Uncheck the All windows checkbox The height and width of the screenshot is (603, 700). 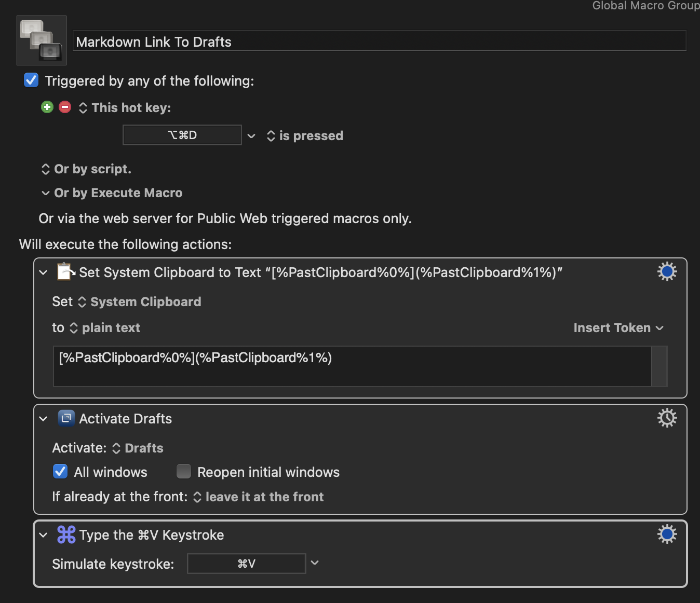(x=60, y=472)
